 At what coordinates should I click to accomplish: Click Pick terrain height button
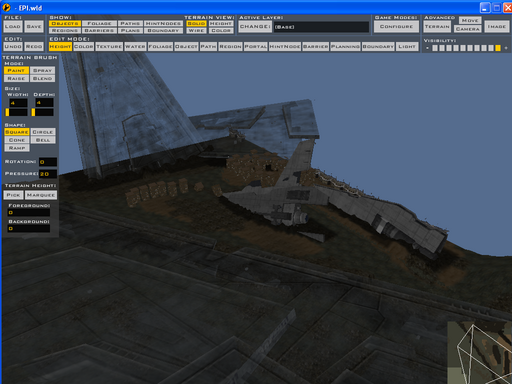coord(13,195)
